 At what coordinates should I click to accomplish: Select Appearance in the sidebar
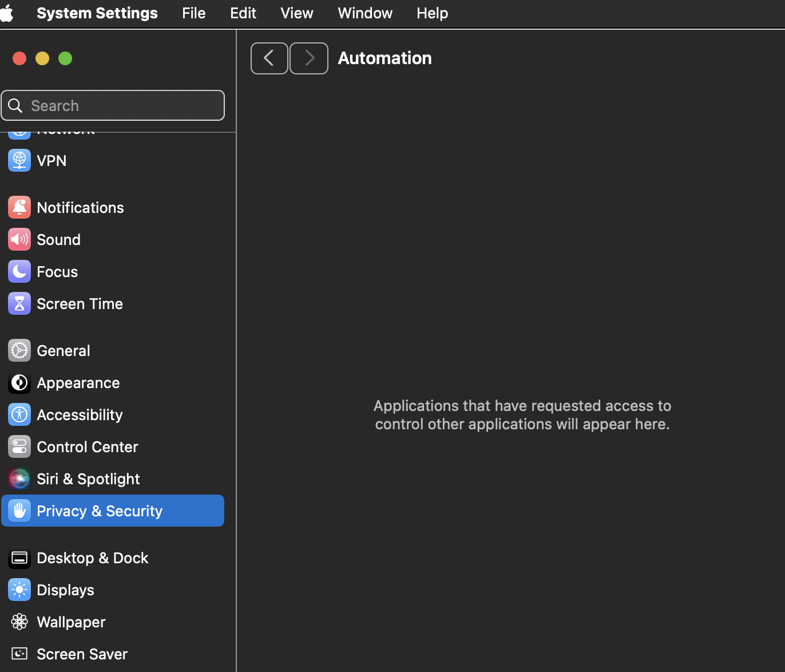78,383
